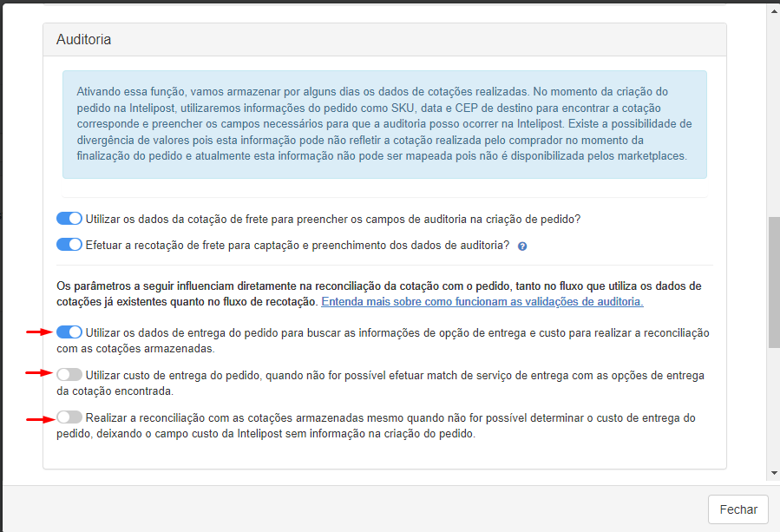This screenshot has width=780, height=532.
Task: Turn off using order delivery data for reconciliation
Action: (69, 332)
